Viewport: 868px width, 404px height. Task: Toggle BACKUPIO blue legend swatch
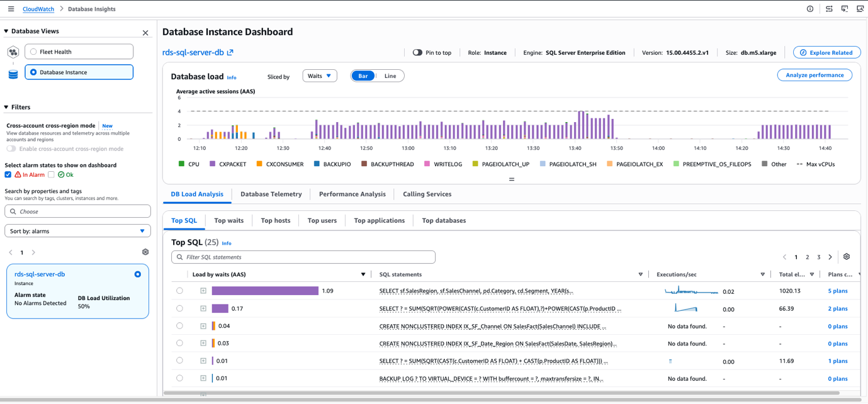tap(317, 164)
